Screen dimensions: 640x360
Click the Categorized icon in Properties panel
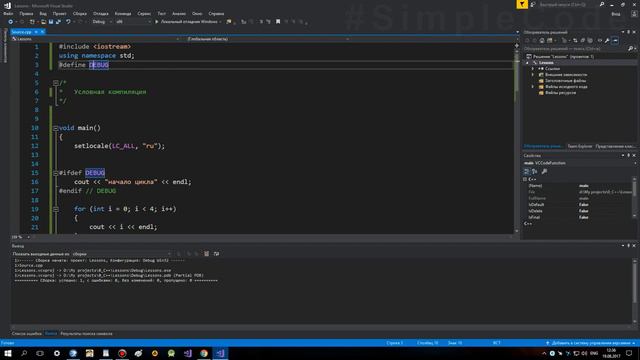527,171
